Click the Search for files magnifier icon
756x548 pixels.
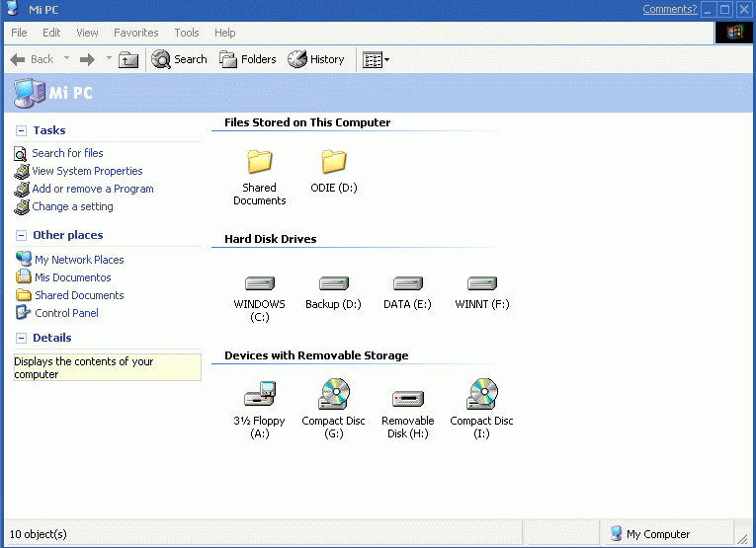tap(20, 154)
